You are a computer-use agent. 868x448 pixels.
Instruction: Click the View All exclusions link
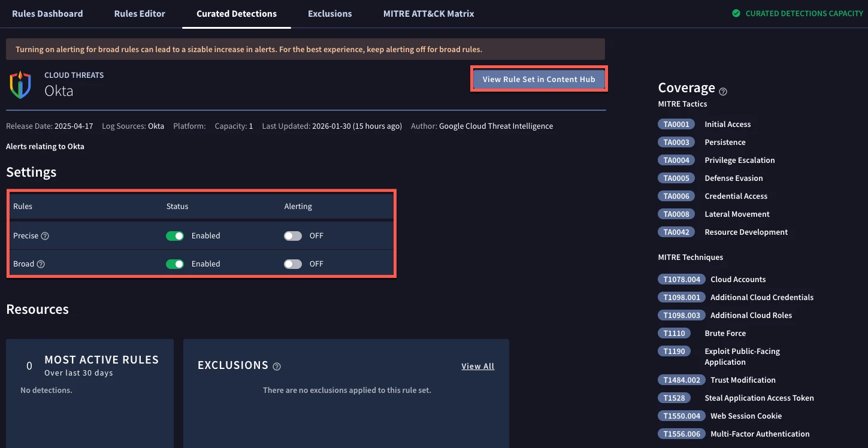click(478, 366)
